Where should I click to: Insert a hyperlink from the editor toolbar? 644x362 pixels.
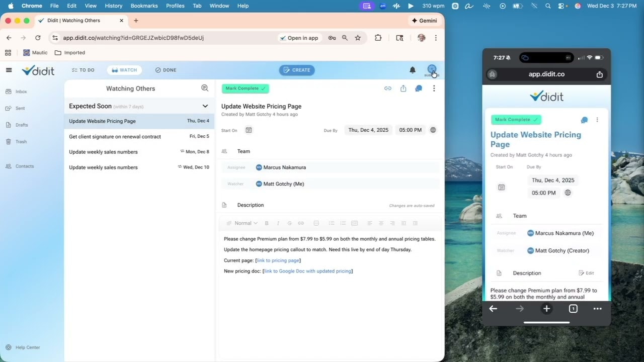tap(301, 223)
